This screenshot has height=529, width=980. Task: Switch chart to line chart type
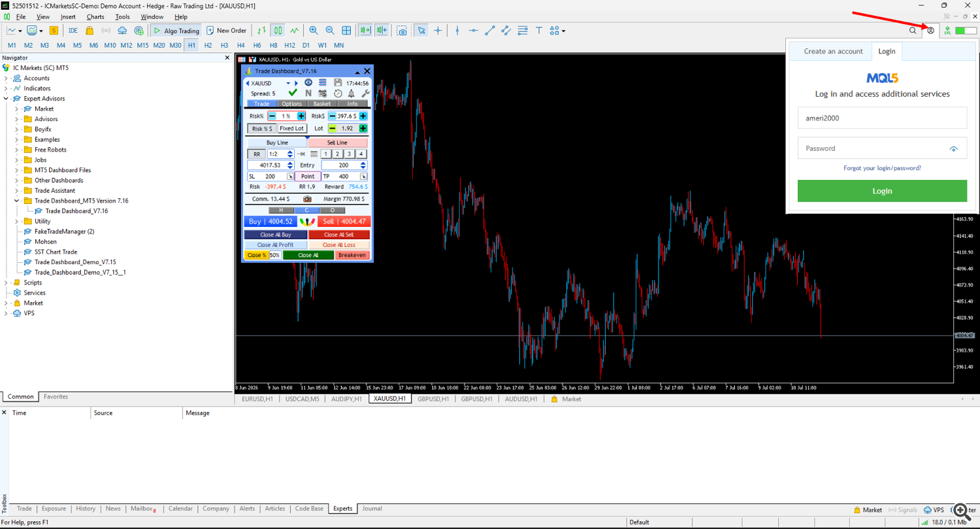(x=295, y=30)
